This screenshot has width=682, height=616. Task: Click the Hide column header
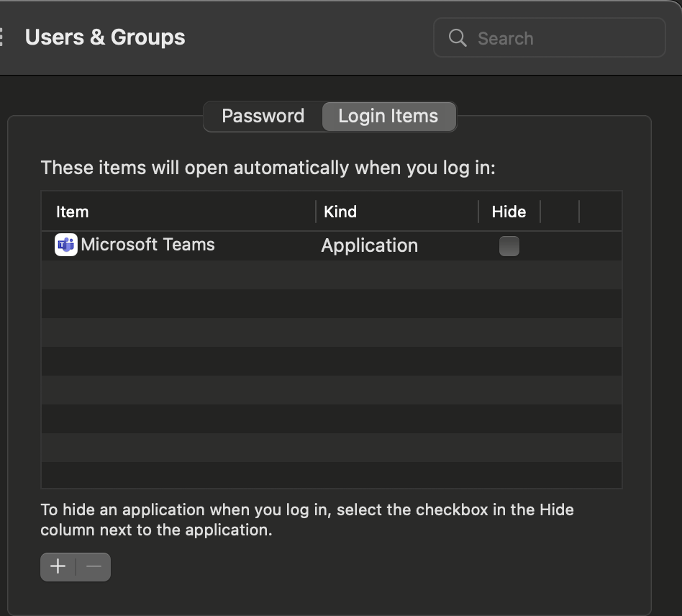tap(509, 212)
